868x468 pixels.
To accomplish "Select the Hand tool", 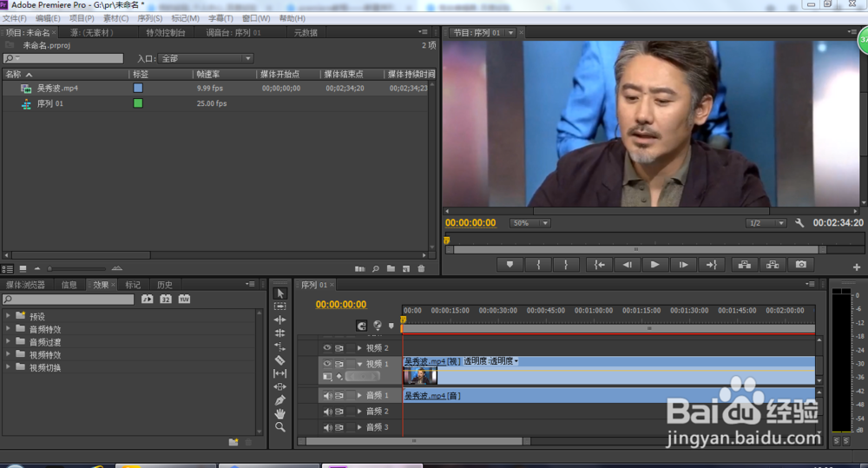I will click(280, 413).
